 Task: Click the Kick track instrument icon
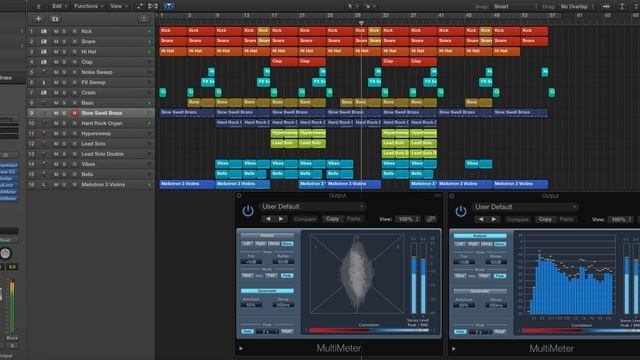pos(44,31)
